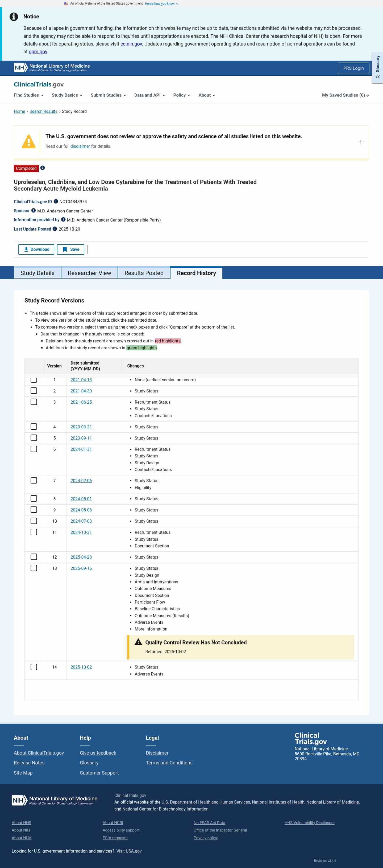Expand the Submit Studies menu
Image resolution: width=383 pixels, height=868 pixels.
108,95
